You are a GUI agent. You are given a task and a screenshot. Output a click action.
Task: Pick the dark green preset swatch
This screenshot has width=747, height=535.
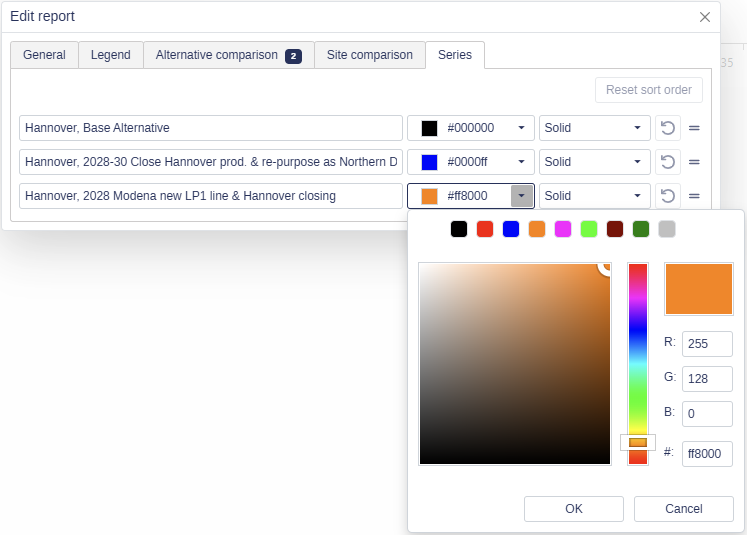(641, 229)
